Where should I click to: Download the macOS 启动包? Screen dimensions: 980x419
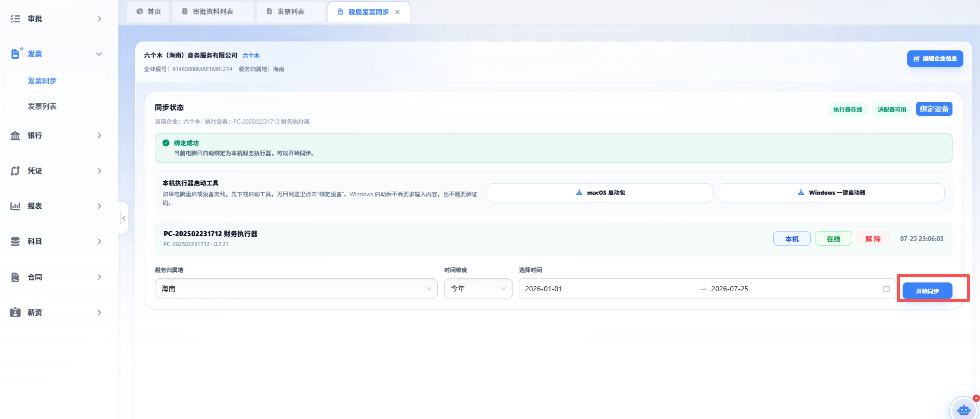[600, 193]
